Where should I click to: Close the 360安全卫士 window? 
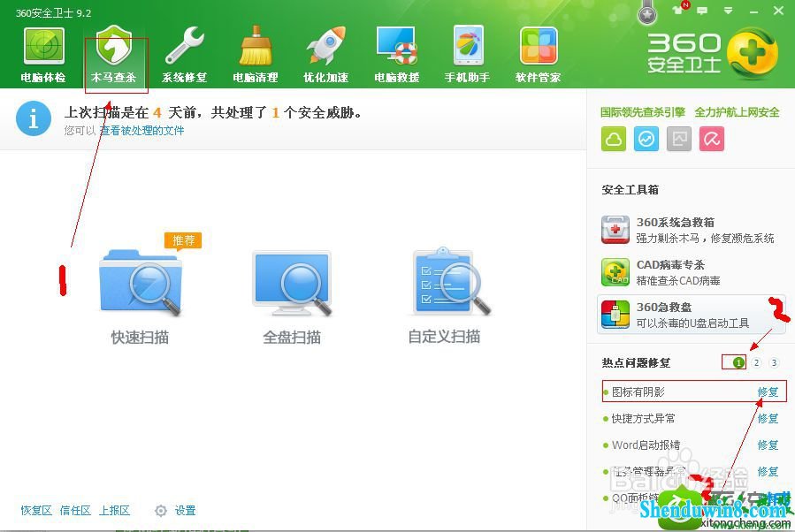(x=778, y=11)
